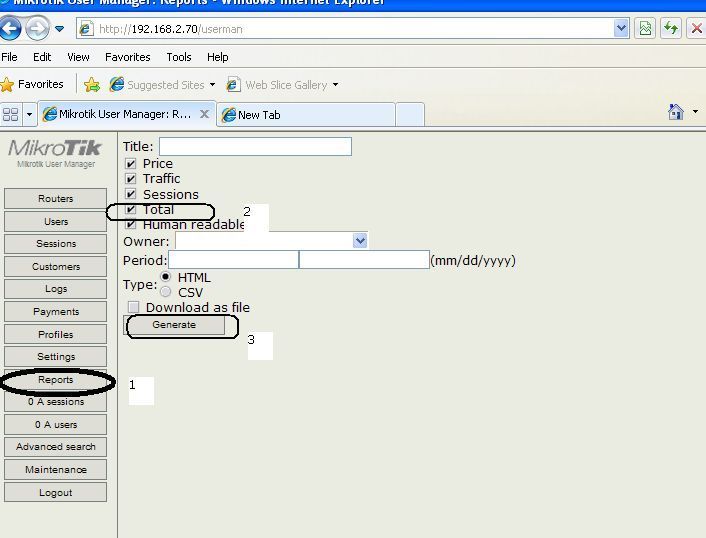706x538 pixels.
Task: Switch to the New Tab tab
Action: click(x=305, y=115)
